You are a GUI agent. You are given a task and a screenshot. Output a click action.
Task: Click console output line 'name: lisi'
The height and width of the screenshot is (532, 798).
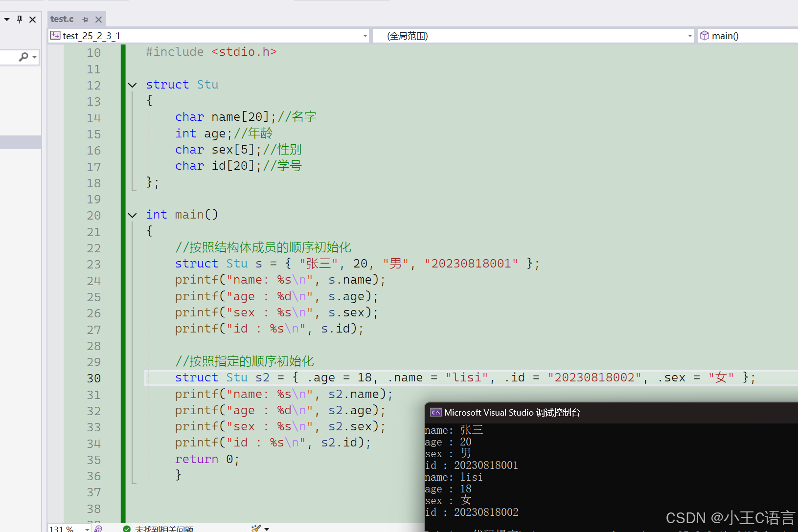[454, 477]
